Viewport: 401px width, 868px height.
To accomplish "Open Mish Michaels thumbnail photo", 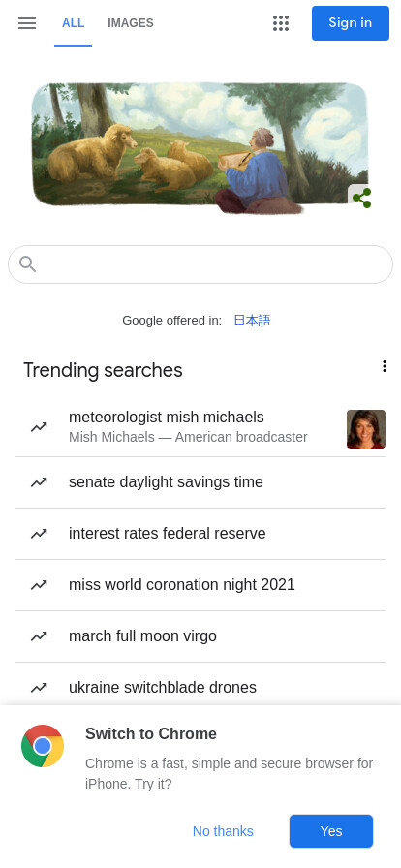I will pos(366,429).
